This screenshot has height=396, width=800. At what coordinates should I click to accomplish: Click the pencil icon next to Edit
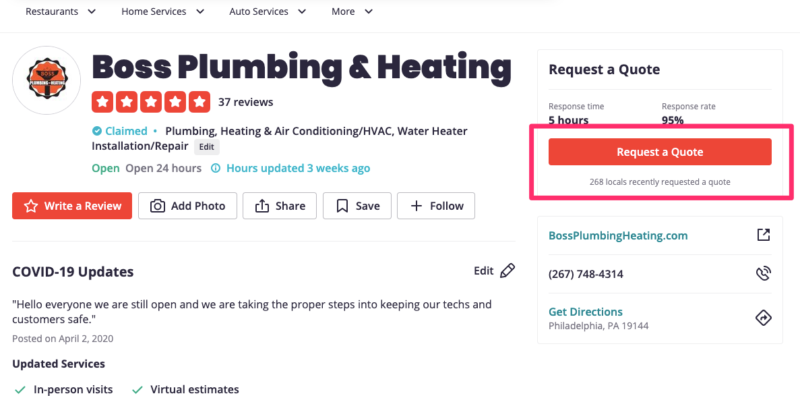508,270
